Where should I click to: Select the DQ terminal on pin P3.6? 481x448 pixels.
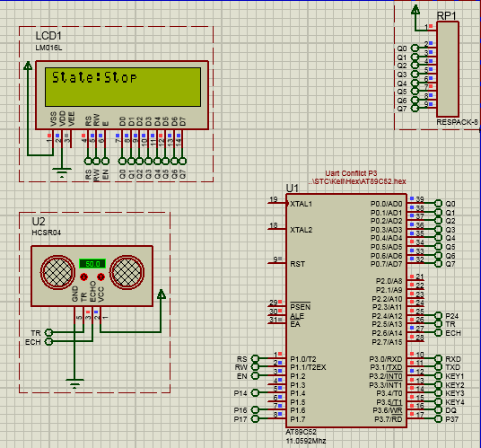pos(439,410)
